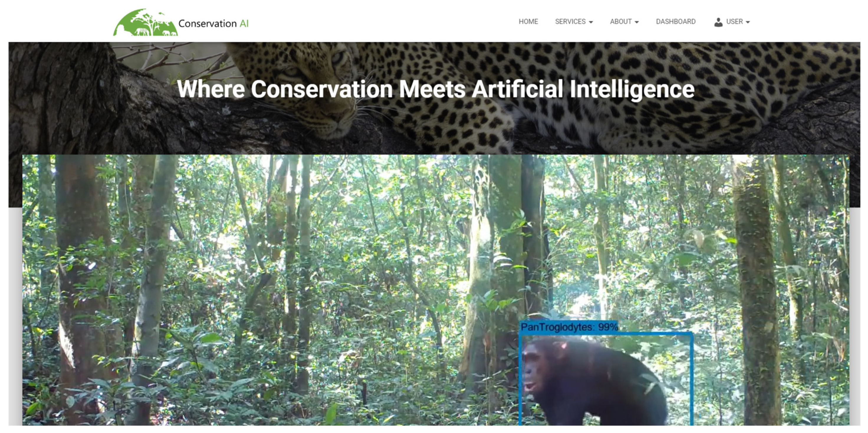The height and width of the screenshot is (433, 868).
Task: Open the USER account dropdown
Action: point(732,22)
